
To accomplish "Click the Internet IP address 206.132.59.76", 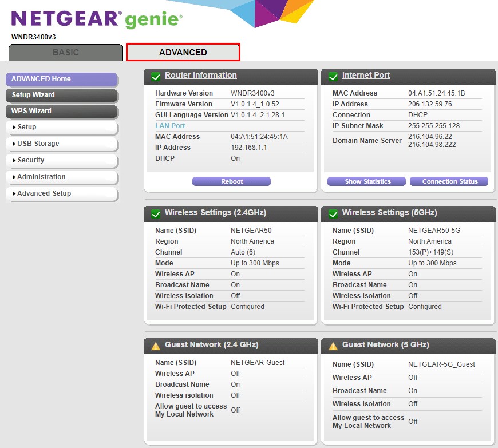I will [x=430, y=104].
